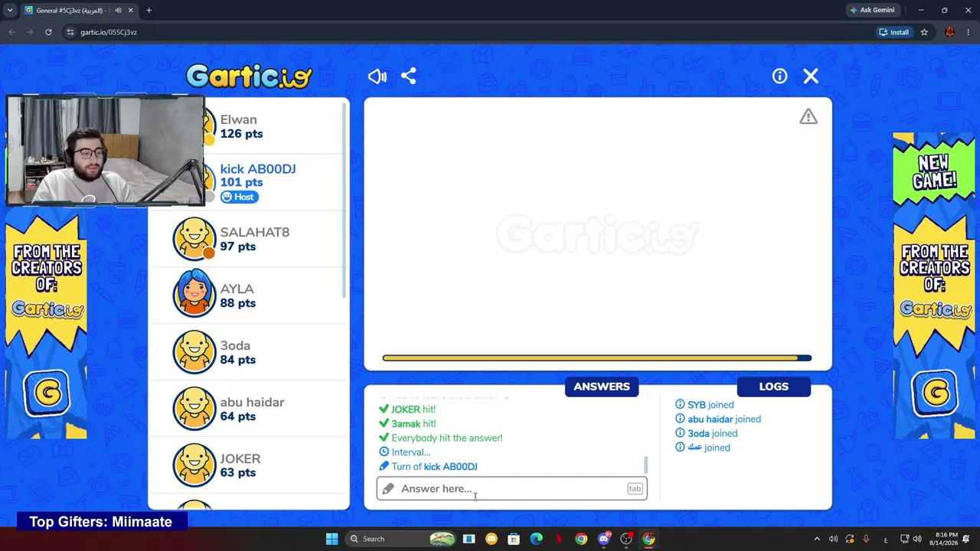Screen dimensions: 980x551
Task: Click the Answer here input field
Action: pyautogui.click(x=511, y=488)
